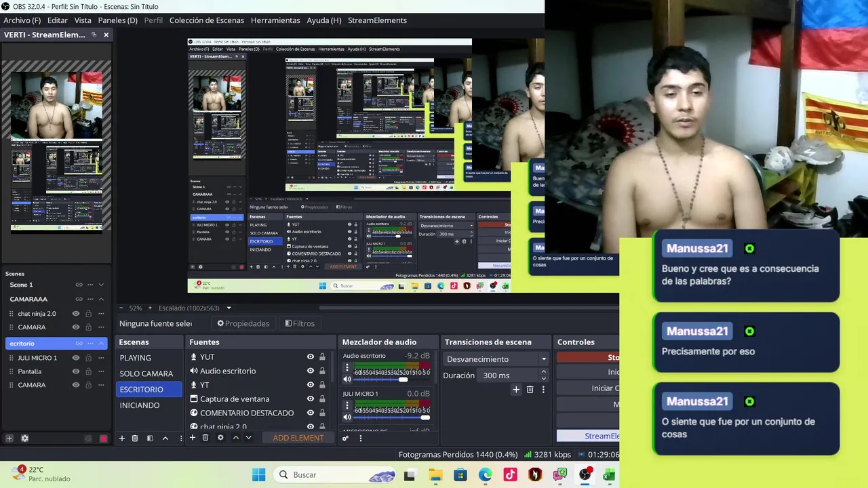Click the red record square in dock

[103, 439]
